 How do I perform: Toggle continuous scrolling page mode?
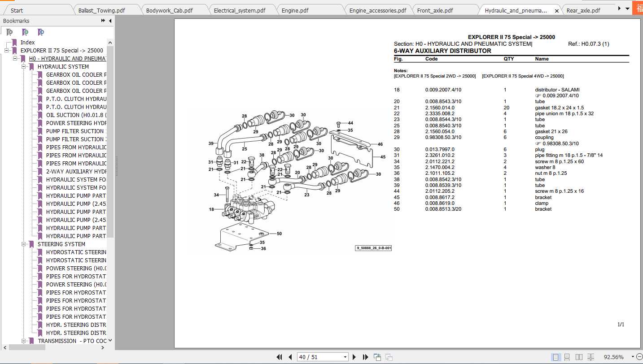tap(567, 357)
